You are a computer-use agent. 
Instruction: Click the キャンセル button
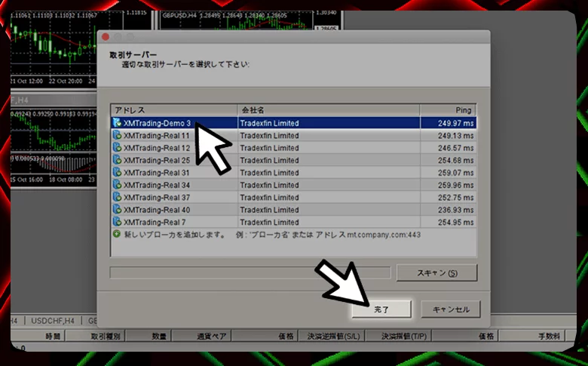[451, 309]
